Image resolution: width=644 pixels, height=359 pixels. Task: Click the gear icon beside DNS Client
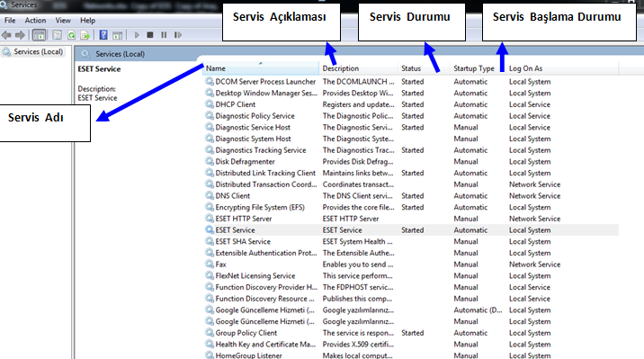[x=210, y=196]
